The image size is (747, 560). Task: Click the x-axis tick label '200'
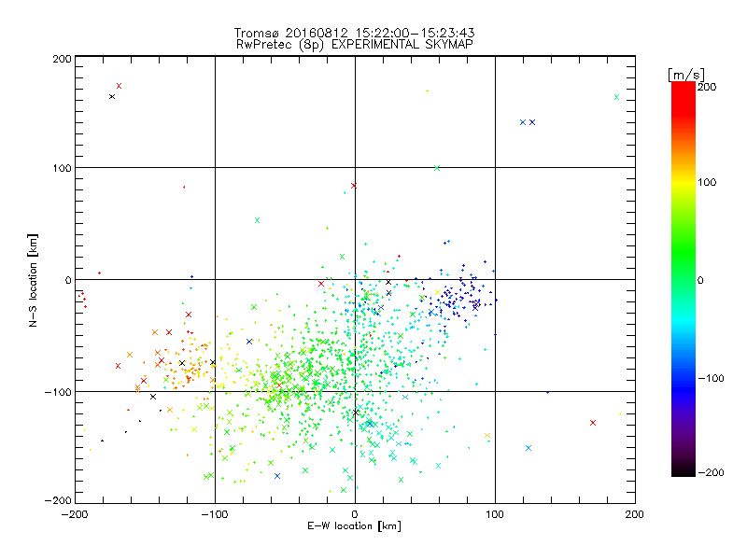635,514
